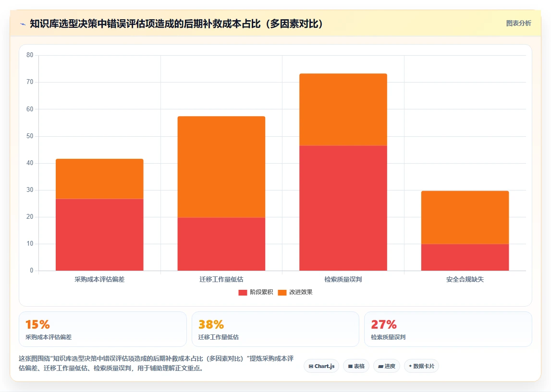Screen dimensions: 551x392
Task: Click the icon inside 表格 chip
Action: tap(350, 367)
